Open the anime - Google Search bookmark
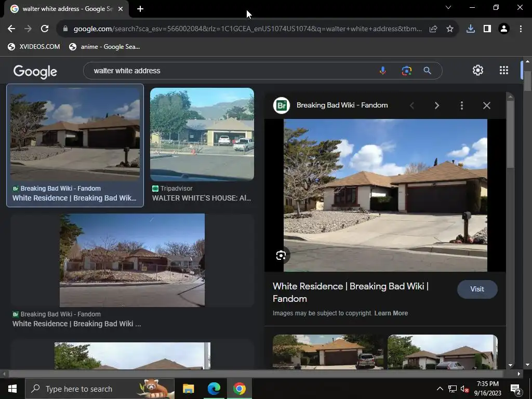Screen dimensions: 532x399 coord(104,47)
